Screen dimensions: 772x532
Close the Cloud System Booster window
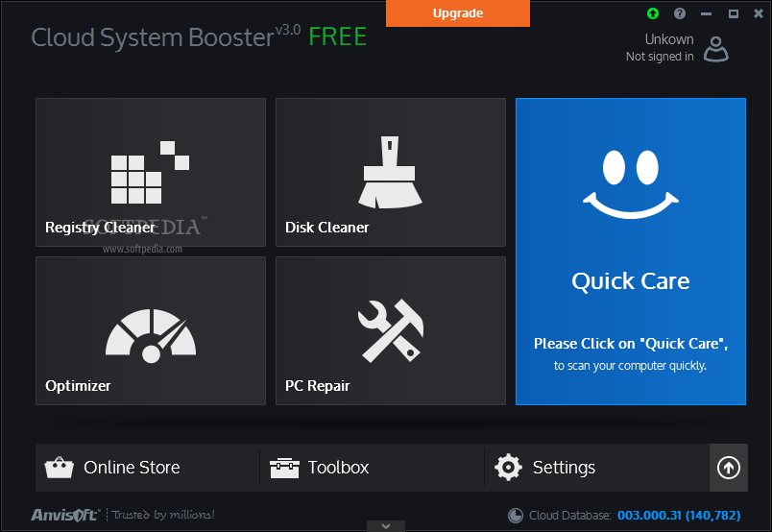click(759, 13)
